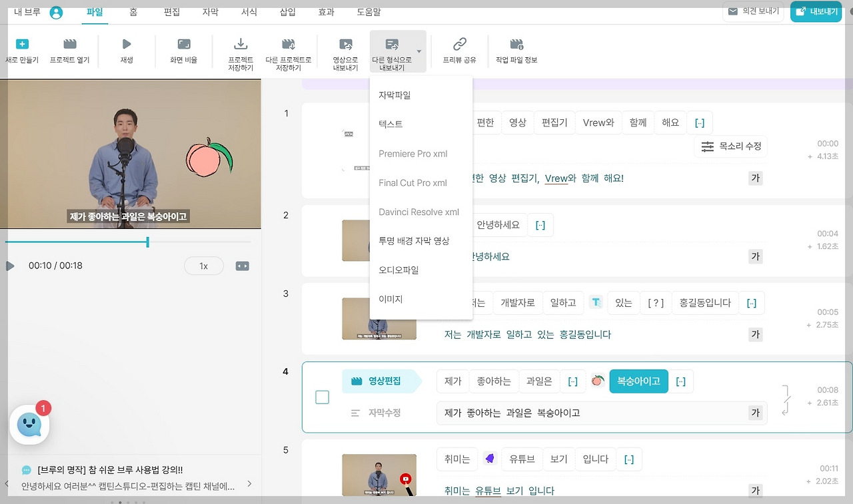Choose 자막파일 from the export menu
Image resolution: width=853 pixels, height=504 pixels.
point(421,95)
